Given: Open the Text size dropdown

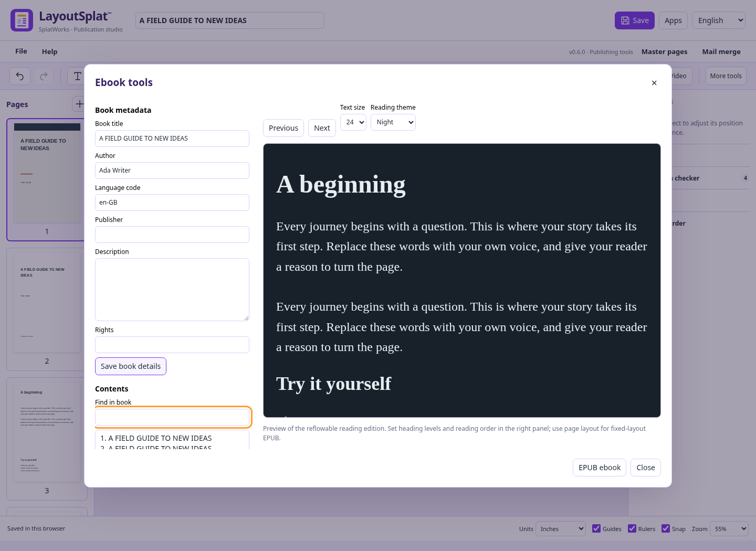Looking at the screenshot, I should (353, 122).
